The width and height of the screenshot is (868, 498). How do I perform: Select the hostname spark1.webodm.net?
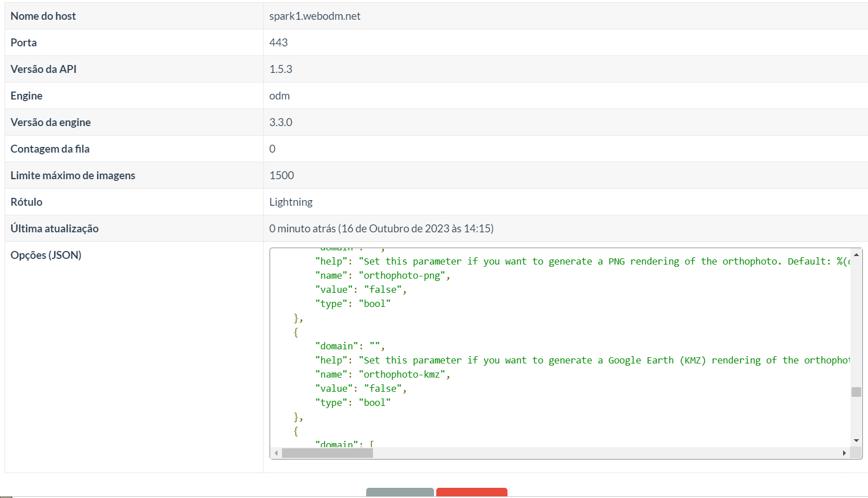[x=315, y=16]
